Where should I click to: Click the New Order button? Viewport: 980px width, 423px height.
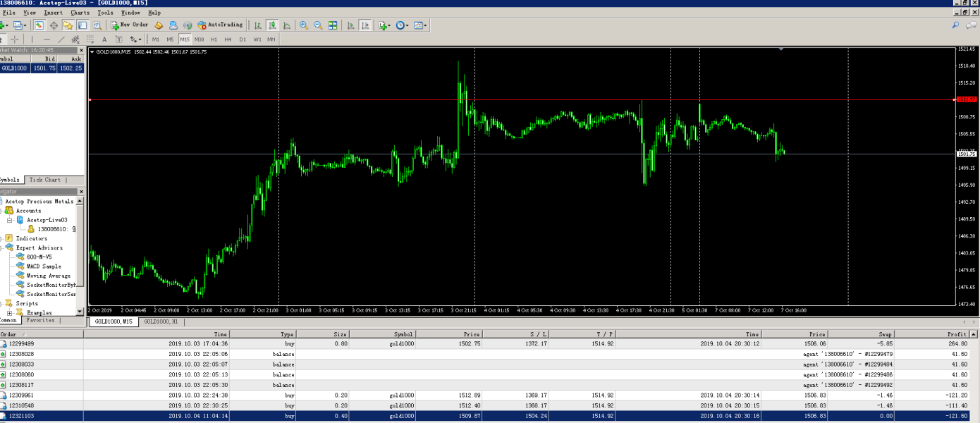(x=130, y=25)
